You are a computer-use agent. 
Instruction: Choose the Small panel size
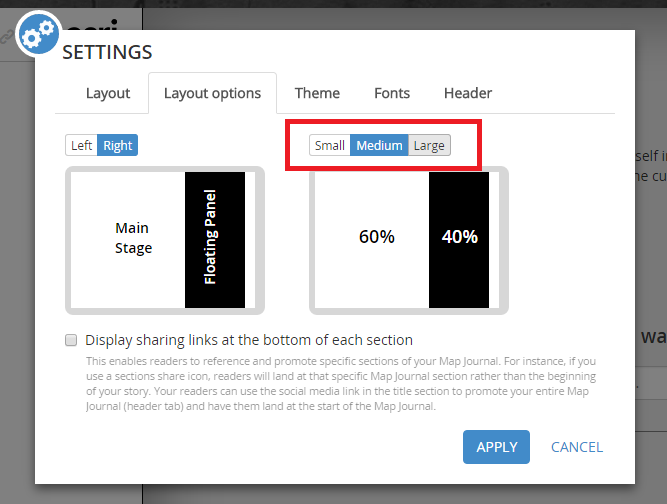(329, 146)
